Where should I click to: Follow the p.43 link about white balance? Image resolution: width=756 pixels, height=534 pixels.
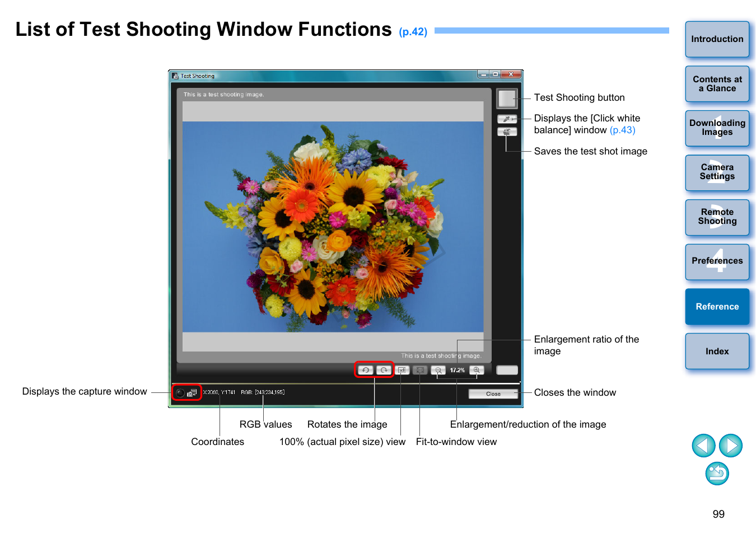coord(623,130)
